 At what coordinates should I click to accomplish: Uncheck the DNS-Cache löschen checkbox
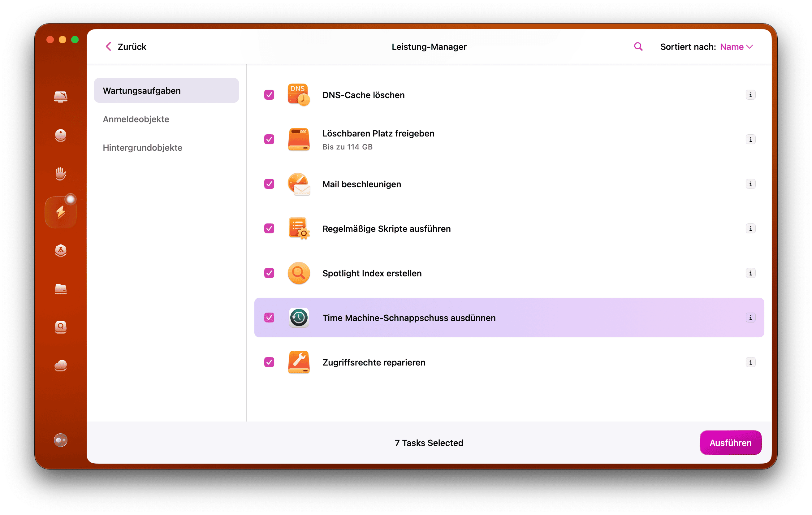click(269, 95)
